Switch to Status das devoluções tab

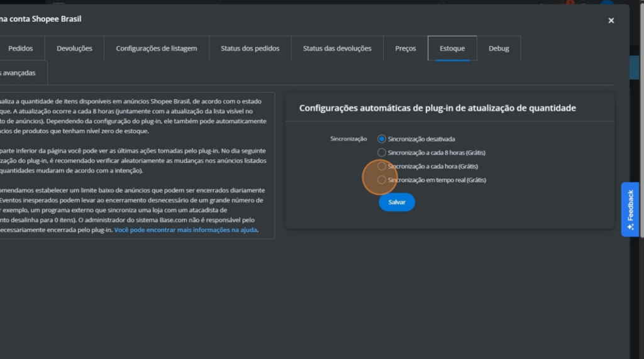337,48
